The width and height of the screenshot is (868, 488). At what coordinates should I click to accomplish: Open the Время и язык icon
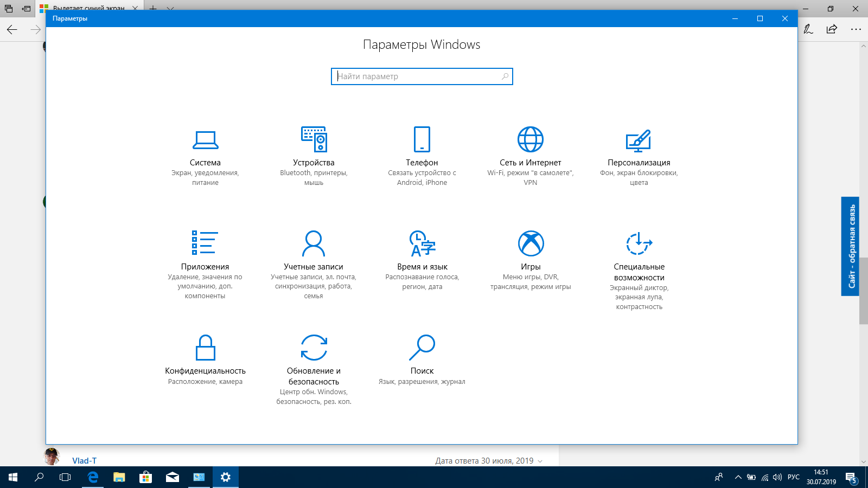coord(422,243)
